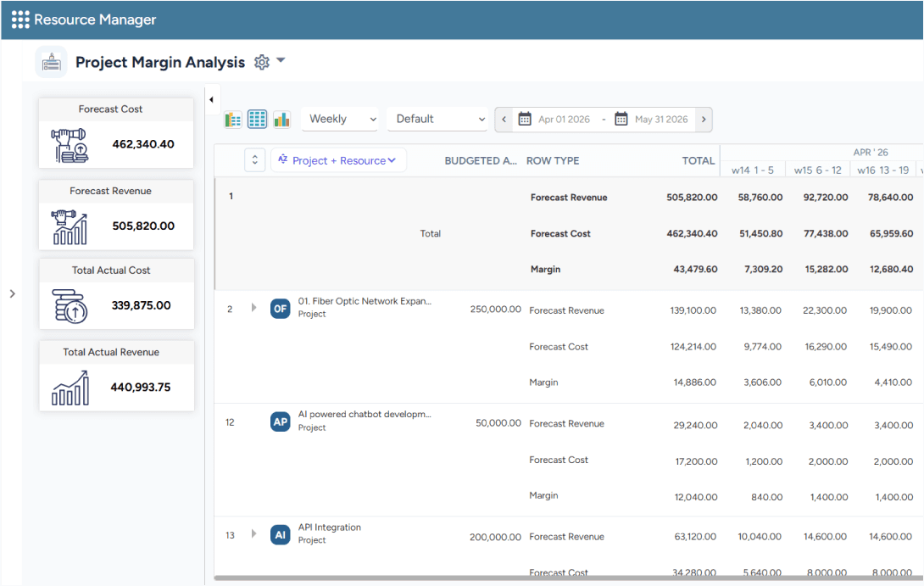Go to next date range arrow
Screen dimensions: 924x586
(704, 119)
